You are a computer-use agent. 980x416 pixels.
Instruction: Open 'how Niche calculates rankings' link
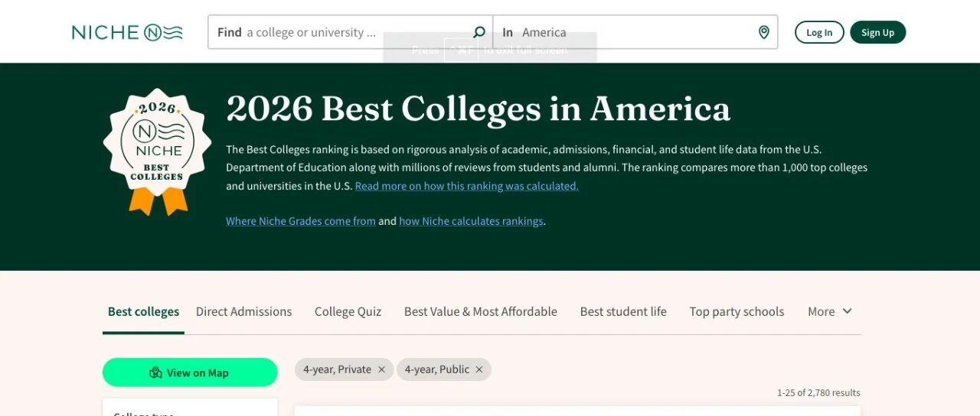[x=471, y=221]
